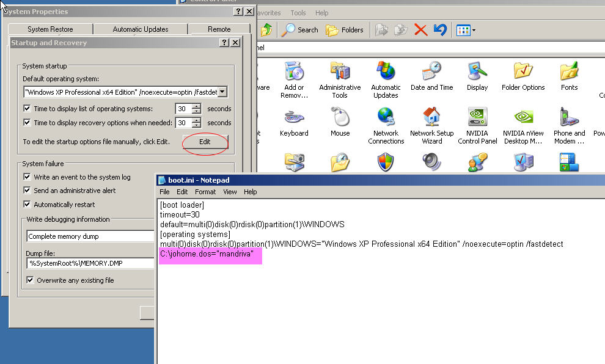This screenshot has width=605, height=364.
Task: Open the Scheduled Tasks folder icon
Action: 340,162
